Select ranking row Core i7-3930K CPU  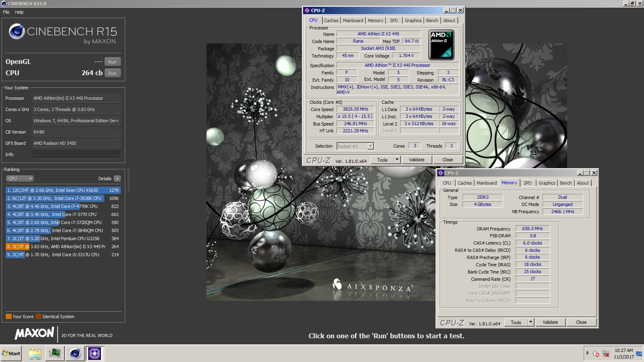coord(63,198)
